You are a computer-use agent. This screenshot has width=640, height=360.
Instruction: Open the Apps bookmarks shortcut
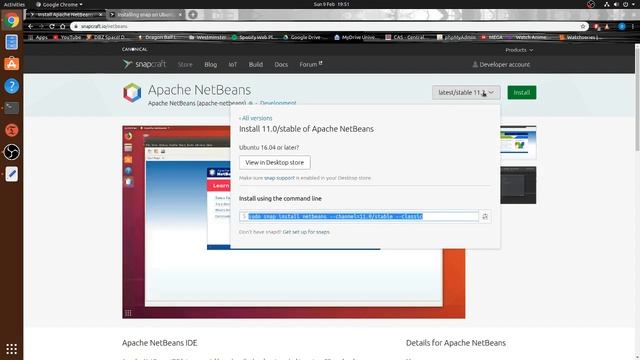[x=38, y=37]
